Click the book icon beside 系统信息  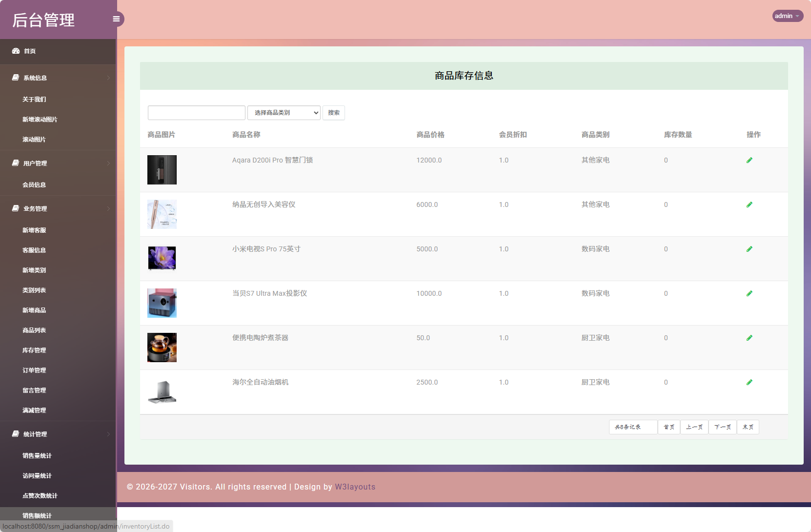tap(16, 78)
